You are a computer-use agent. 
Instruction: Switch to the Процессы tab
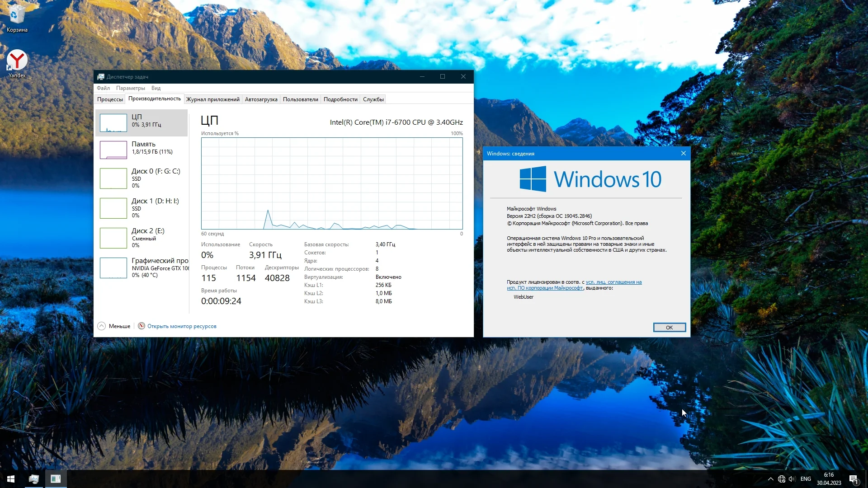coord(110,99)
